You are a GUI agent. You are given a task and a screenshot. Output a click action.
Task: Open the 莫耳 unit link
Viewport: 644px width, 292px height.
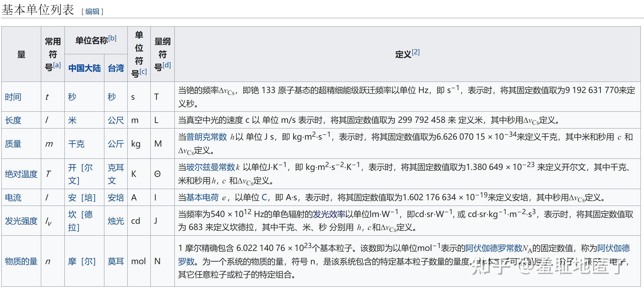(116, 261)
